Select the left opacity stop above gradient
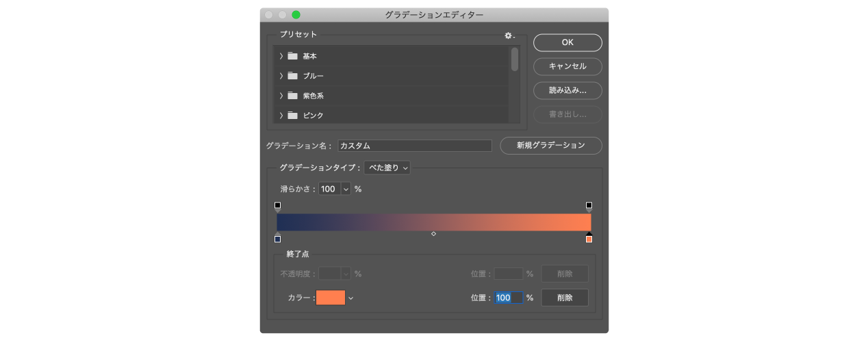Viewport: 868px width, 342px height. click(277, 206)
